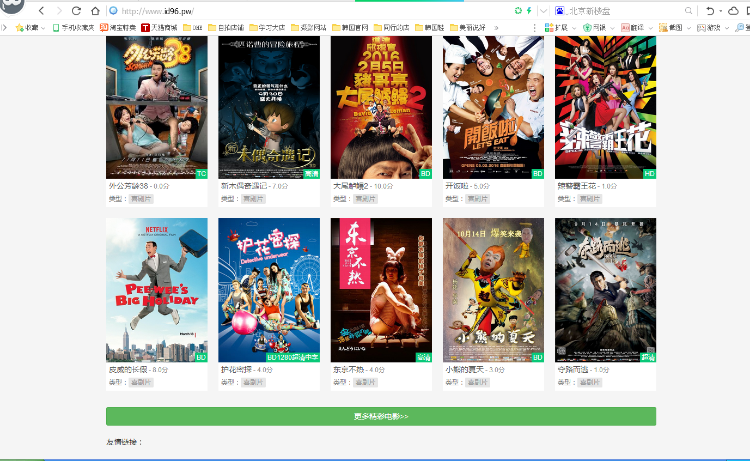
Task: Show hidden bookmarks with the » chevron
Action: coord(496,28)
